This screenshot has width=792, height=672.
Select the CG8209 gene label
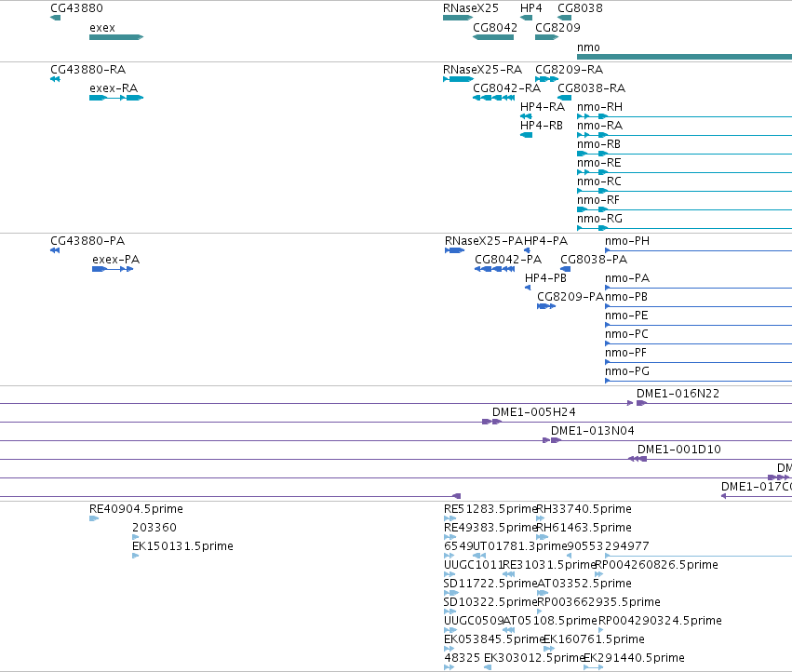pos(557,28)
